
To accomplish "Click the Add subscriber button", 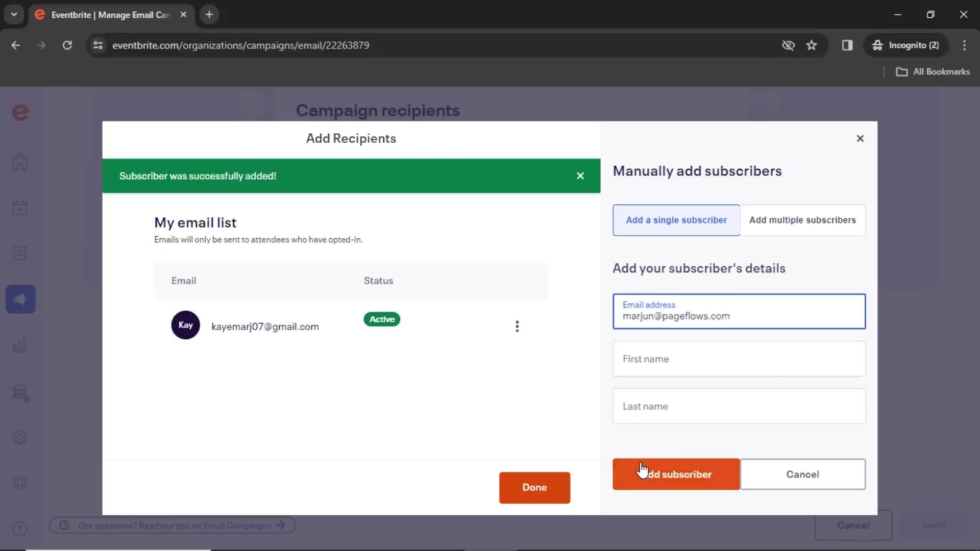I will pos(676,474).
